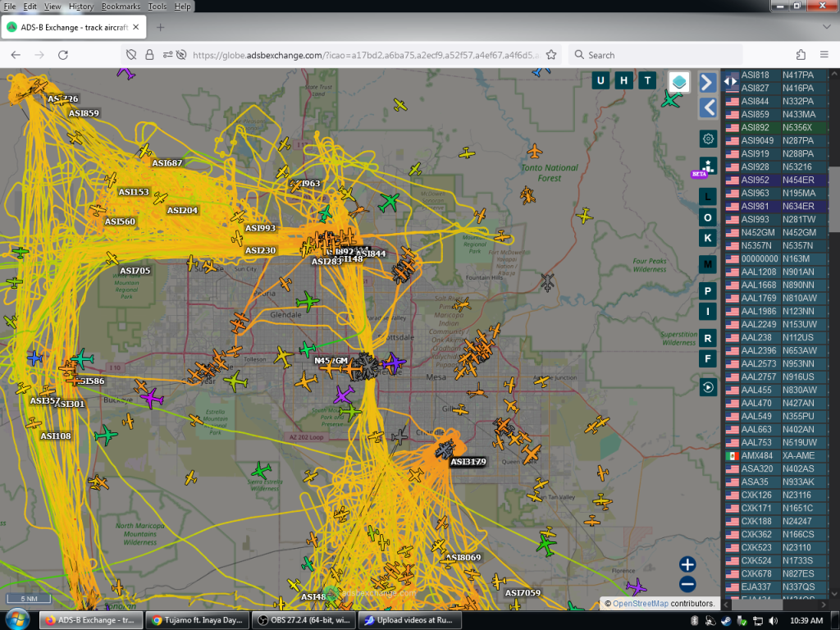Click the 10:39 AM system clock

point(806,620)
